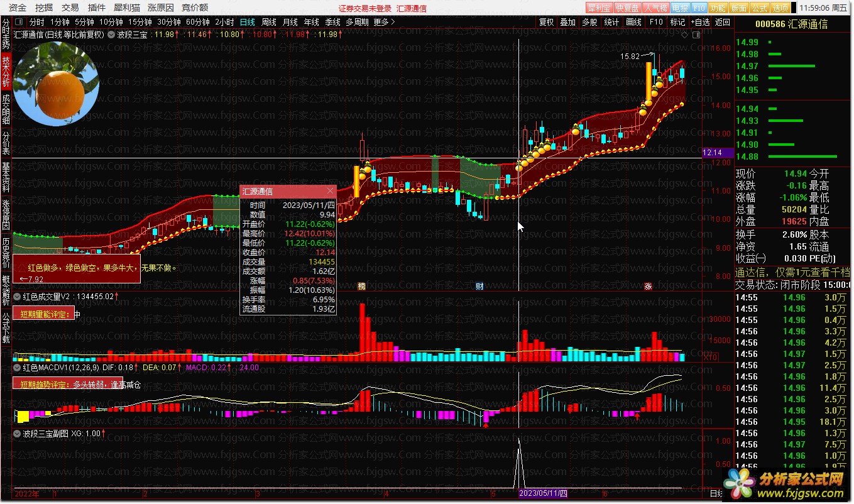Screen dimensions: 854x504
Task: Click 统计 statistics in chart toolbar
Action: (x=611, y=22)
